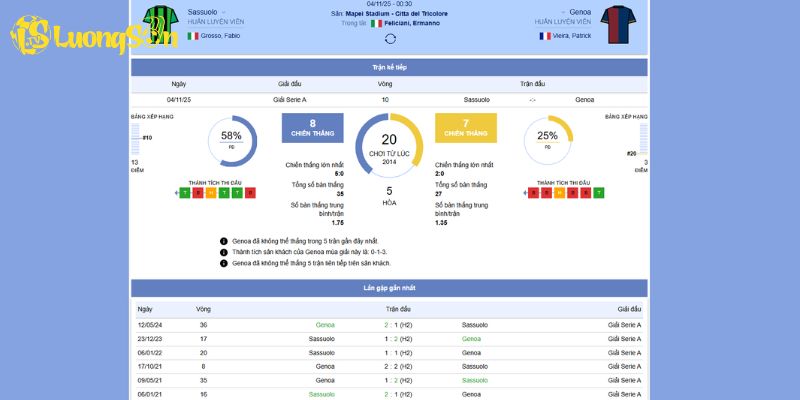
Task: Click the blue '8 Chiến thắng' box
Action: tap(312, 127)
